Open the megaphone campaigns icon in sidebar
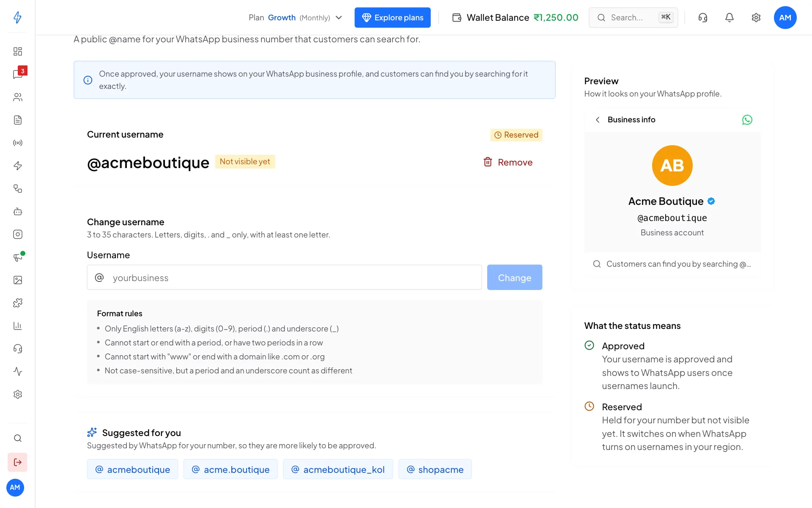Viewport: 812px width, 508px height. 17,257
